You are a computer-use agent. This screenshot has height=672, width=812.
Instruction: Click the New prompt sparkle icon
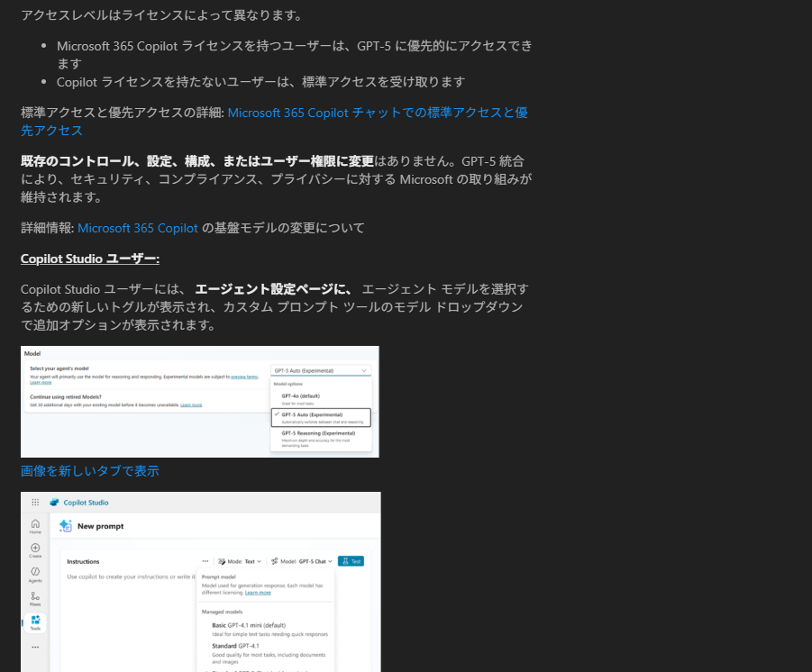65,526
